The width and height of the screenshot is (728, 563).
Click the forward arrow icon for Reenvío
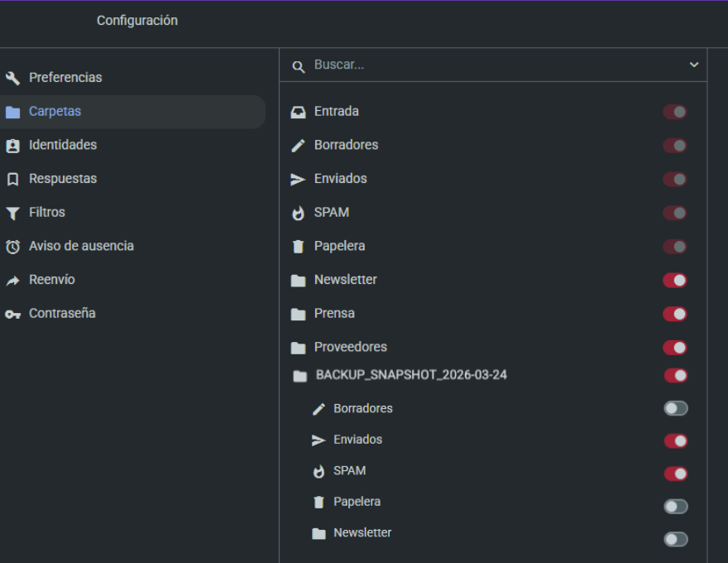[x=12, y=281]
